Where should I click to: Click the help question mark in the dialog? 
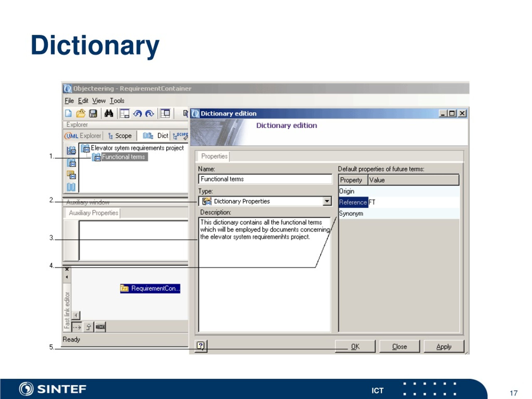click(201, 346)
